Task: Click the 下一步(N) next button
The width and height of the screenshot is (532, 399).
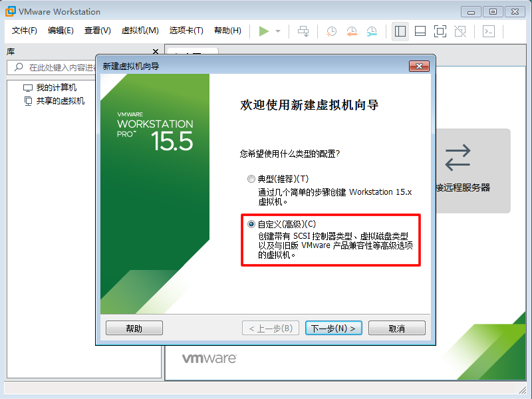Action: click(334, 328)
